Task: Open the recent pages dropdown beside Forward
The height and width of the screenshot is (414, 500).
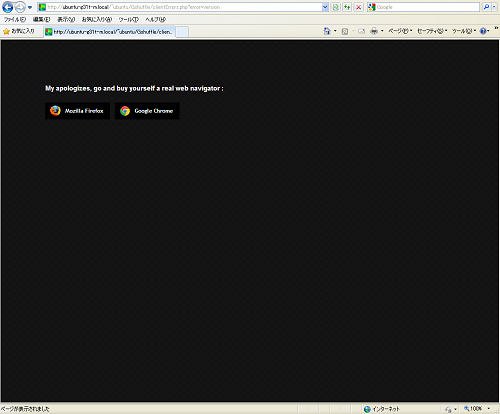Action: click(30, 7)
